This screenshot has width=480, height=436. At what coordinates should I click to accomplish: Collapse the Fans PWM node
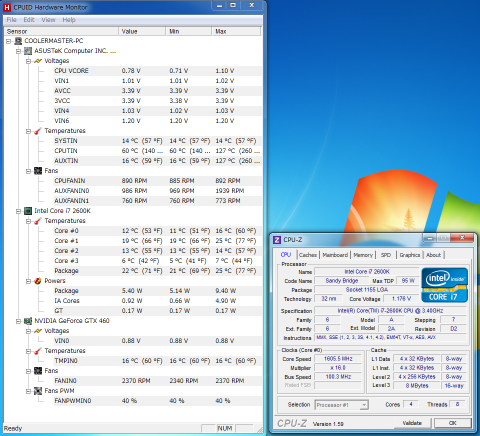(29, 391)
